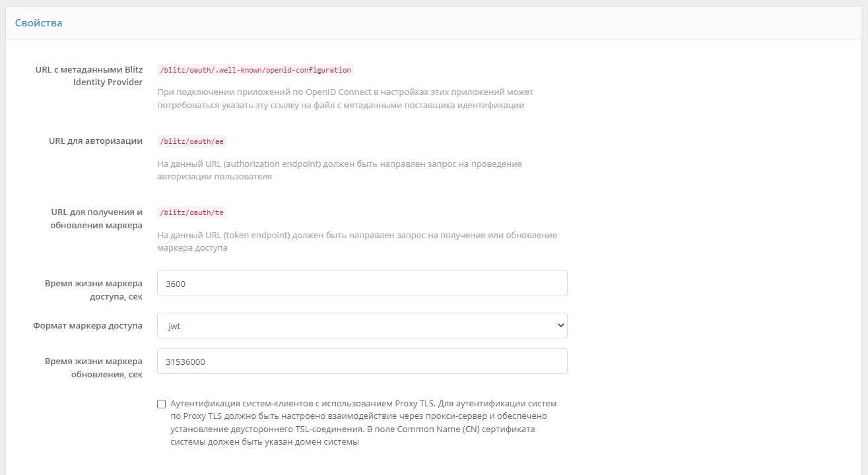
Task: Click the /blitz/oauth/ae authorization URL
Action: click(191, 141)
